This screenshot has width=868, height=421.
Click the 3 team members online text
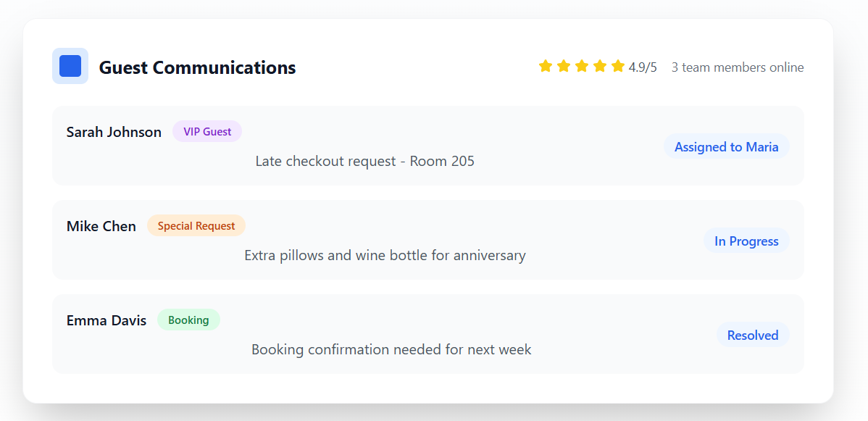(738, 67)
